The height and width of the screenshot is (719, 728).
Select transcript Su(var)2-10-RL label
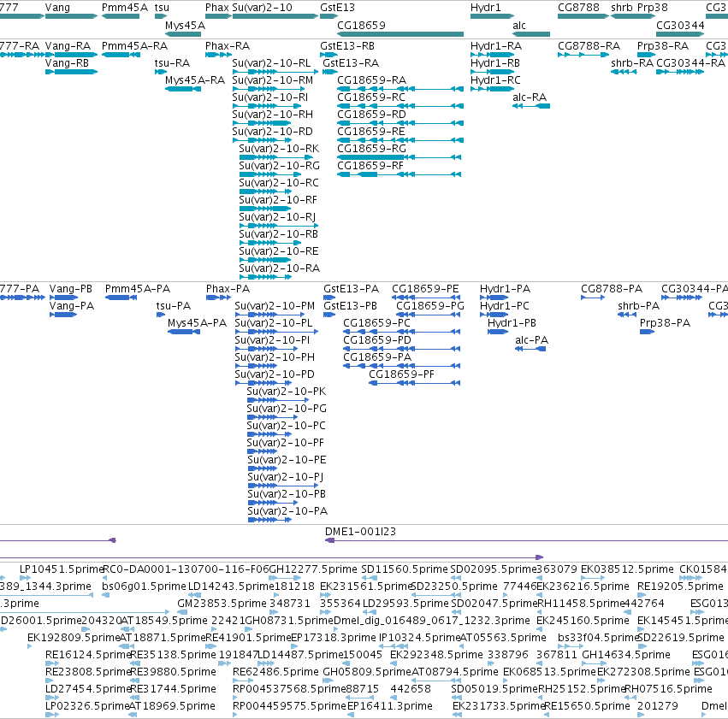click(271, 63)
